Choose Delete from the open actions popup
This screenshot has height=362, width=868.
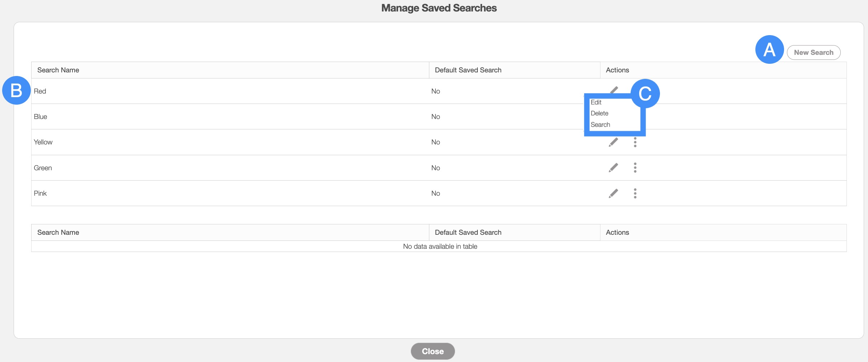click(x=599, y=113)
